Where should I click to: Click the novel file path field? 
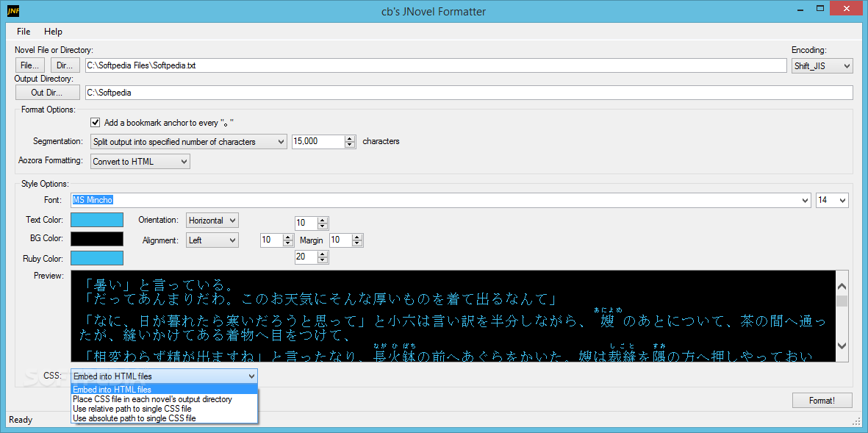click(x=436, y=65)
